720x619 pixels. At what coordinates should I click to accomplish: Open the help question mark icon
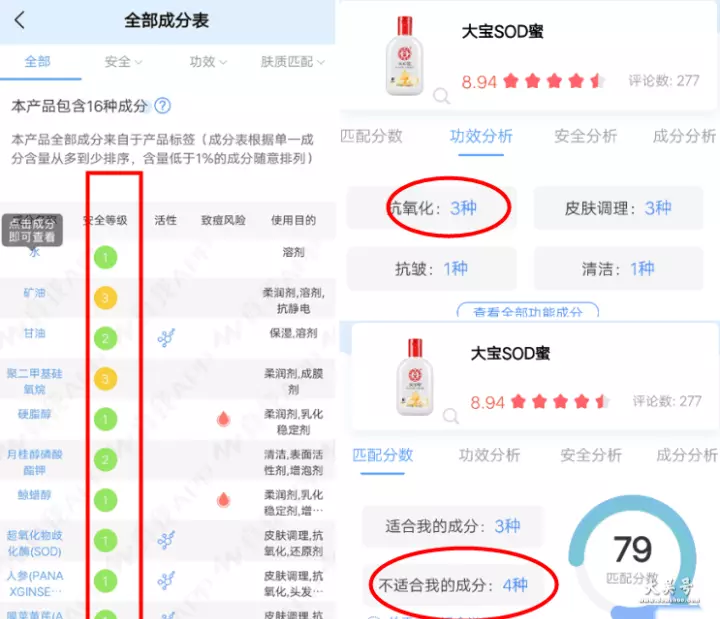(x=163, y=106)
